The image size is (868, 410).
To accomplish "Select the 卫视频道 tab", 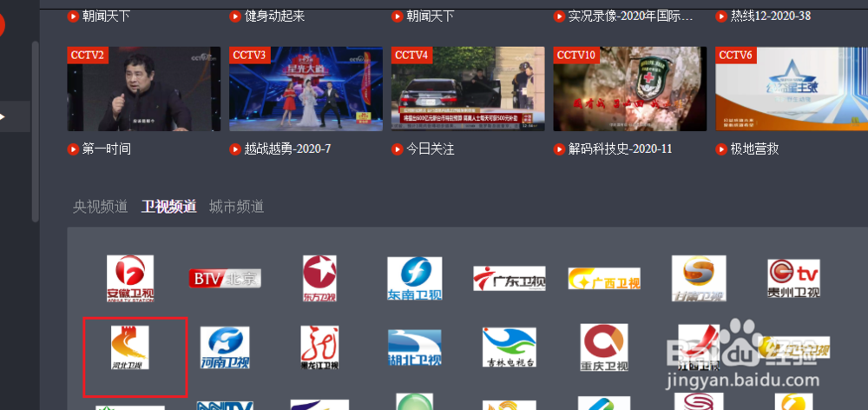I will (x=169, y=207).
